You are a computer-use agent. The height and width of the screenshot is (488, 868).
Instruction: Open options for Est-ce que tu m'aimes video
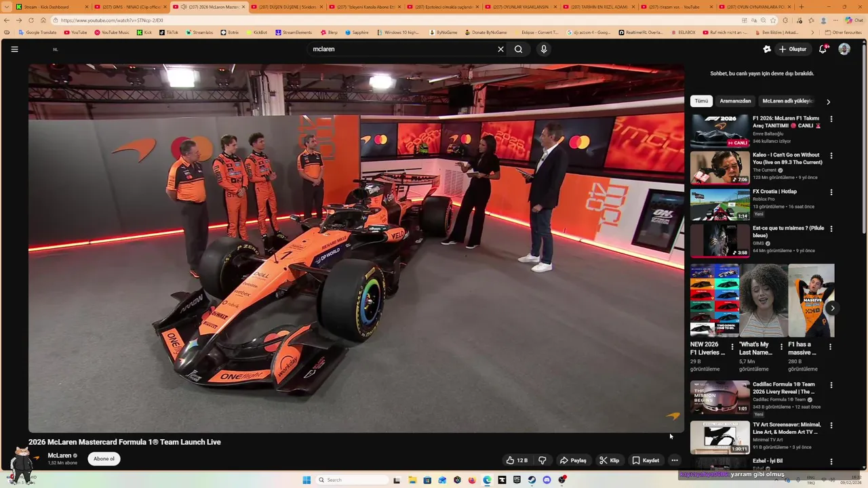831,228
